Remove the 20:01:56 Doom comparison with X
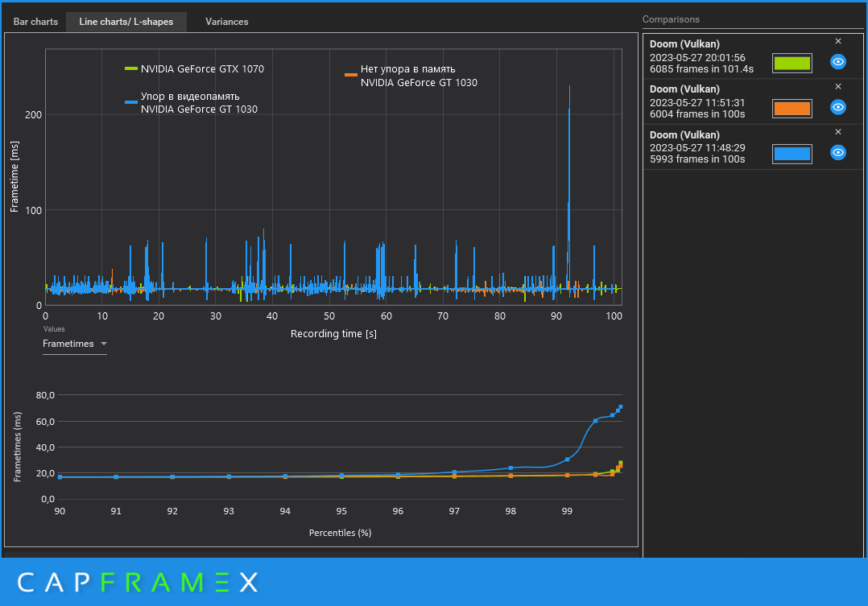Screen dimensions: 868x606 click(837, 42)
